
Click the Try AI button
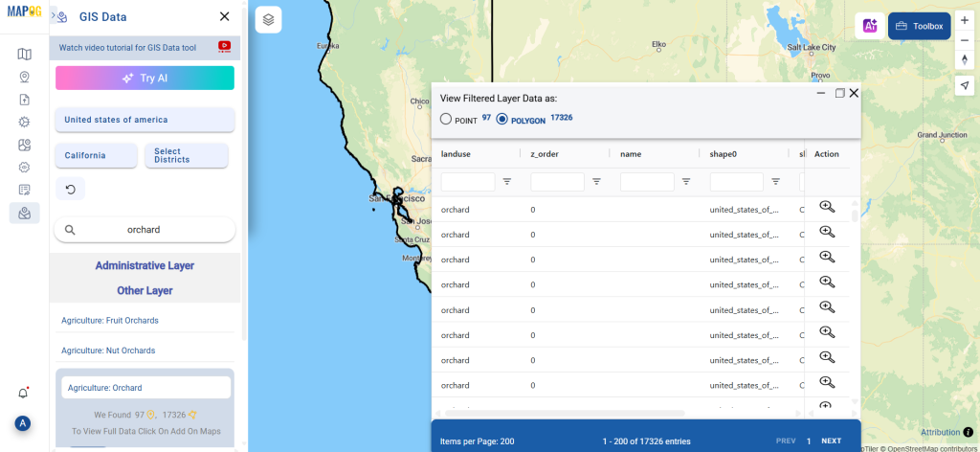point(145,79)
